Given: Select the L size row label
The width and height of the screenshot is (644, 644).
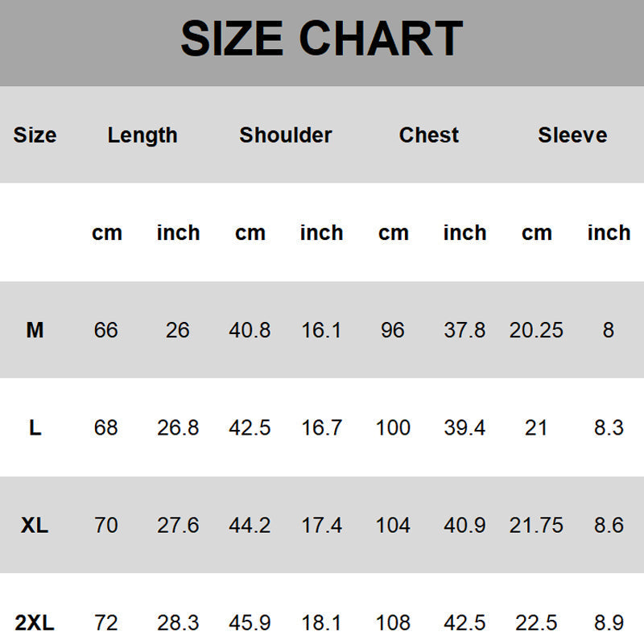Looking at the screenshot, I should [35, 427].
